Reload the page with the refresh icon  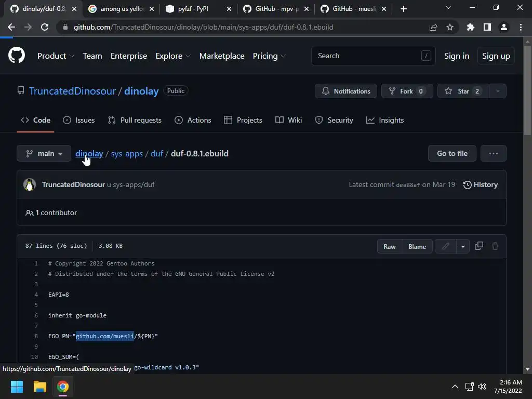45,27
